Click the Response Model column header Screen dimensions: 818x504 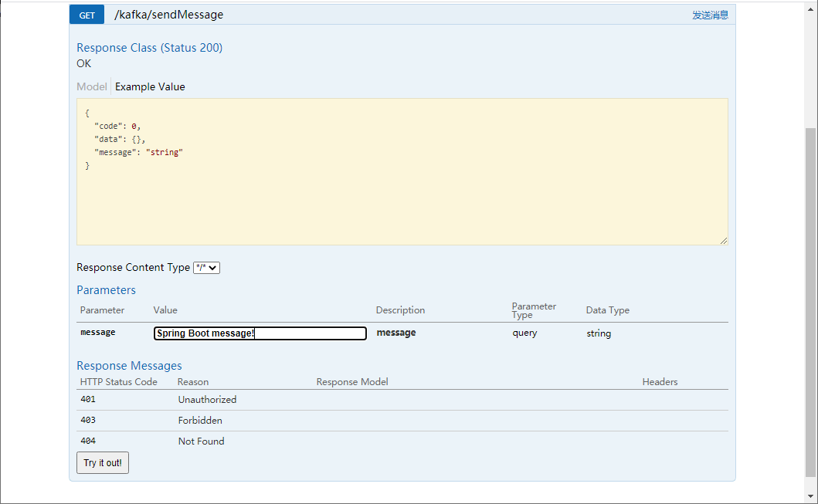[352, 381]
